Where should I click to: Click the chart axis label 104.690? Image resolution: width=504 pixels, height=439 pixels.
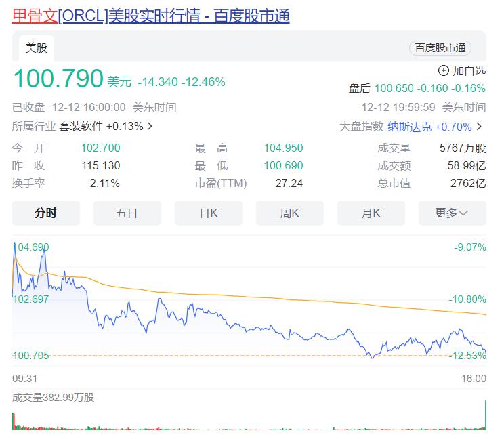click(31, 247)
